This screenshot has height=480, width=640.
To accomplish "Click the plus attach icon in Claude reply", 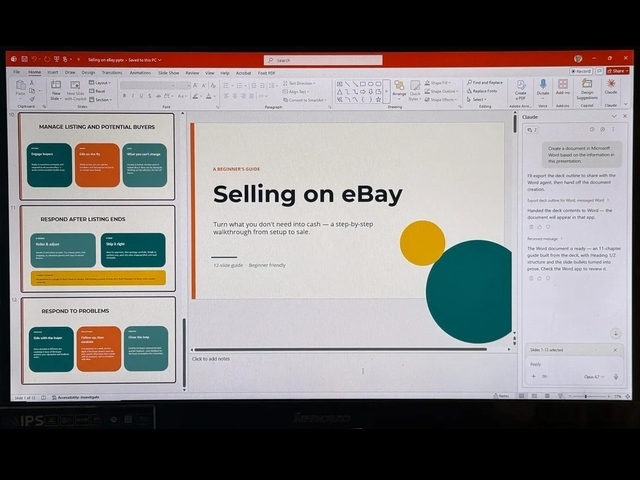I will 533,376.
